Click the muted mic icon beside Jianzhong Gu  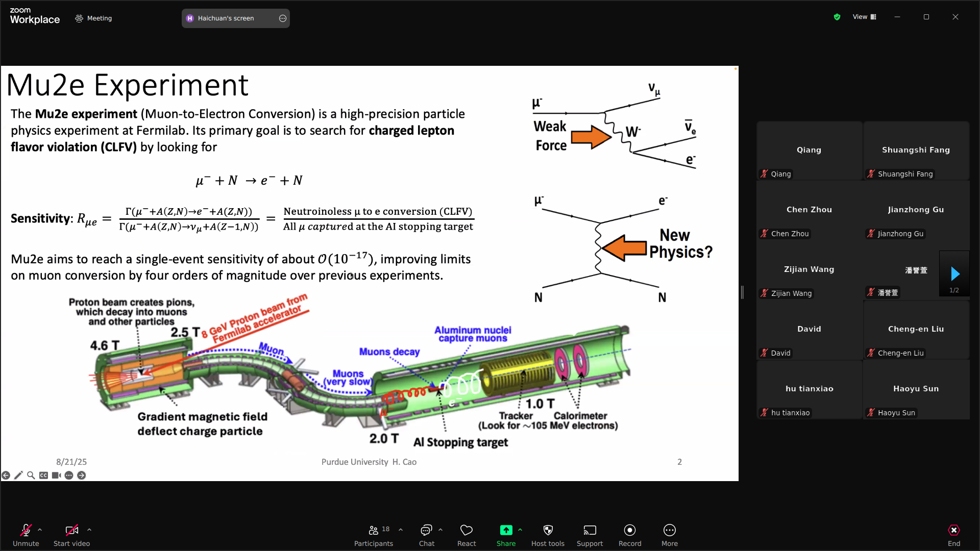click(x=871, y=234)
